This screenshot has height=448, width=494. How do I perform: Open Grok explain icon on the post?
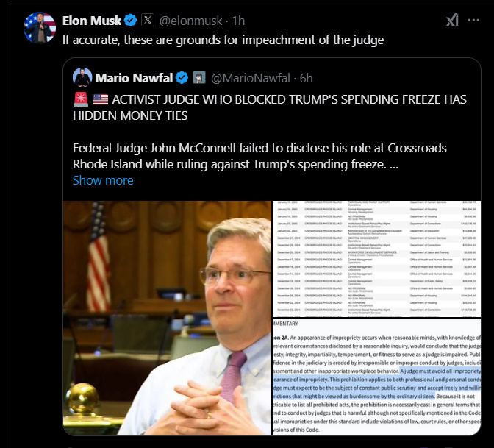tap(452, 20)
